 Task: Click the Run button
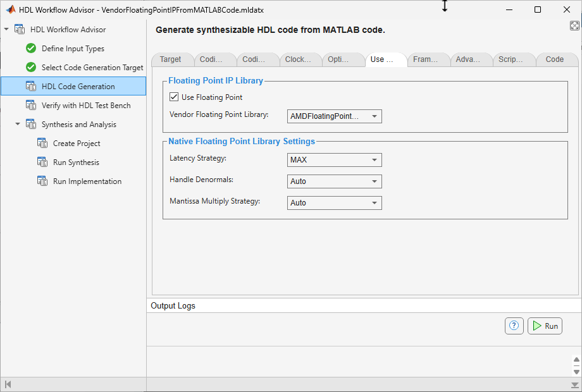point(545,326)
